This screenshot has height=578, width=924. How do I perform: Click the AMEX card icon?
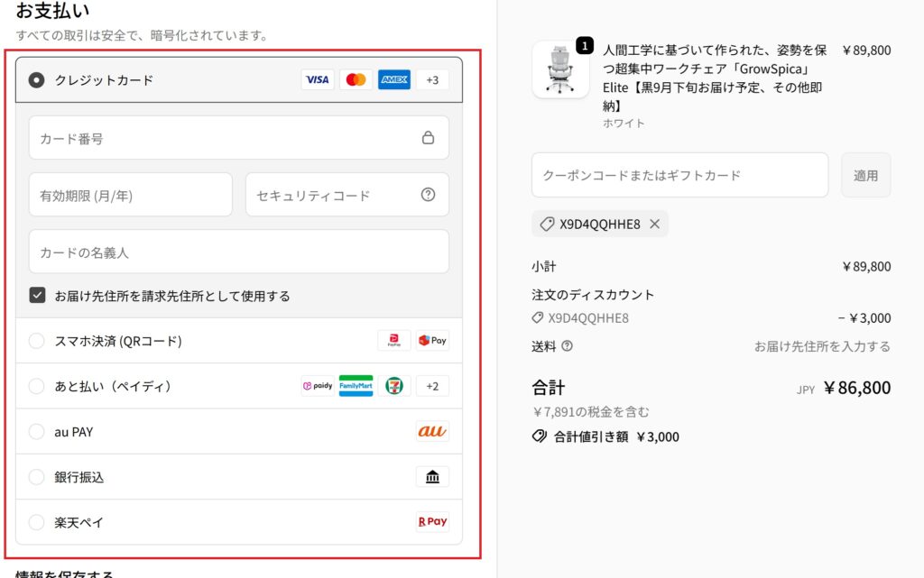[x=394, y=80]
